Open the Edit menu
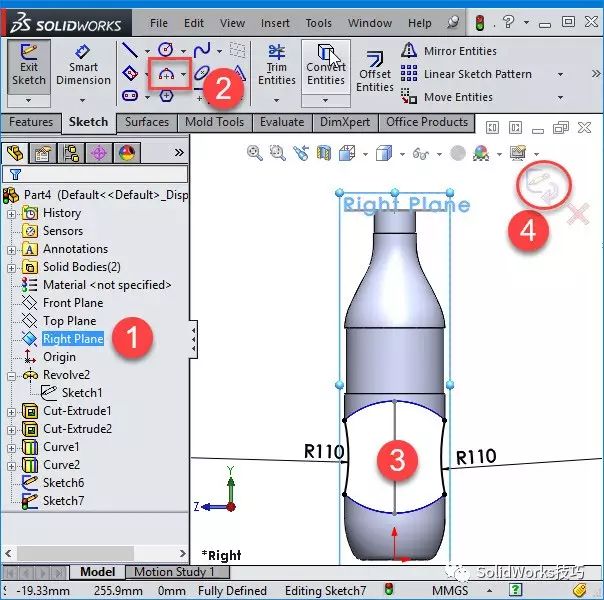The width and height of the screenshot is (604, 600). tap(194, 23)
